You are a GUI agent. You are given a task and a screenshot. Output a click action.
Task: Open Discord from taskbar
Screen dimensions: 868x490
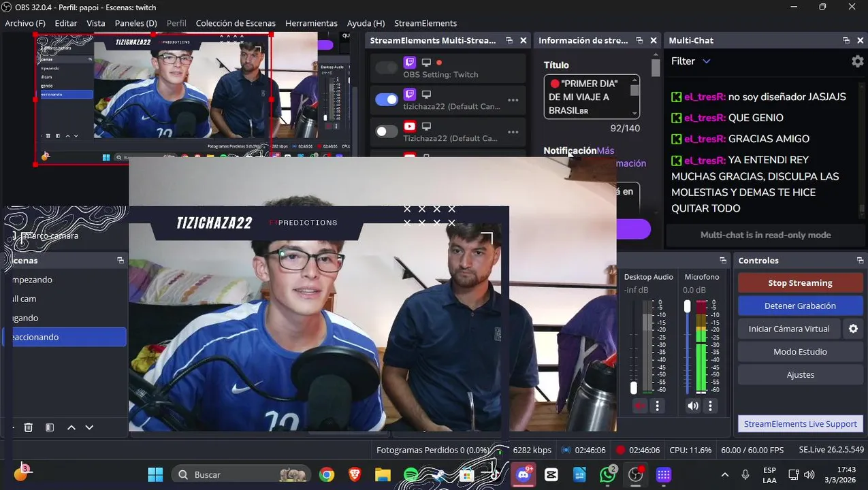tap(523, 474)
